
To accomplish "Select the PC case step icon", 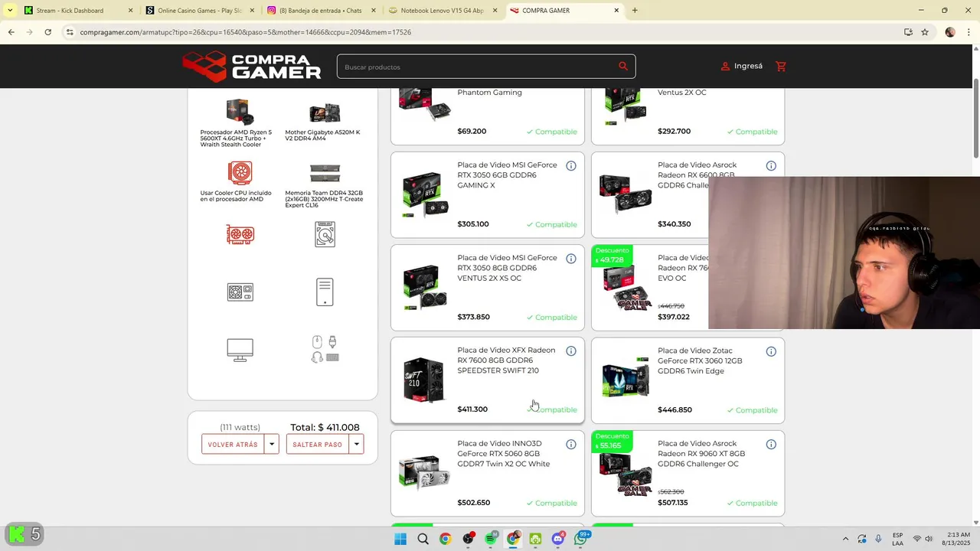I will pyautogui.click(x=325, y=292).
